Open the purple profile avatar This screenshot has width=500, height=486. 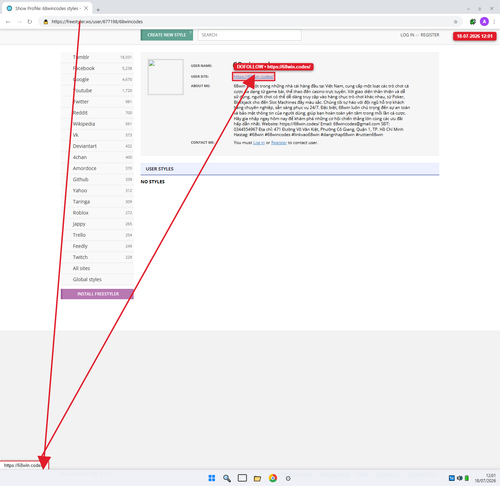[484, 22]
